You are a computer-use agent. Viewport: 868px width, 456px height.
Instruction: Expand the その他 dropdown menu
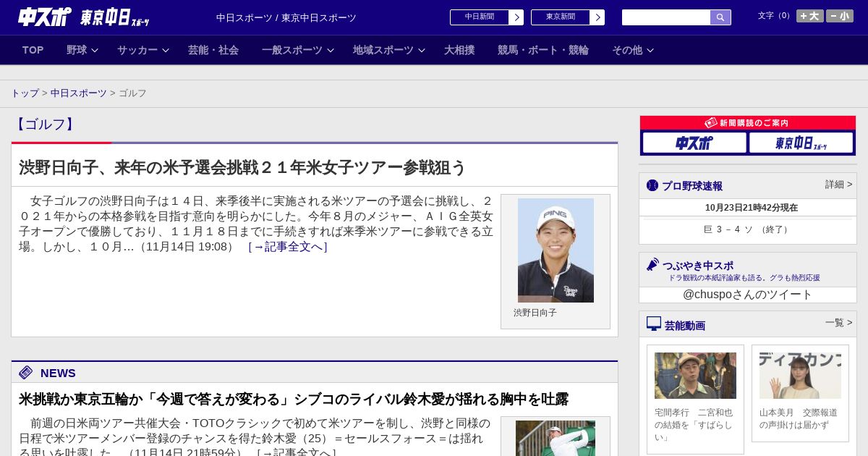pyautogui.click(x=633, y=50)
